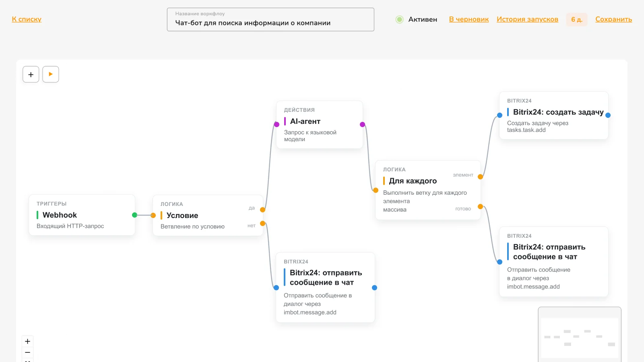
Task: Click Запрос к языковой модели text
Action: (310, 136)
